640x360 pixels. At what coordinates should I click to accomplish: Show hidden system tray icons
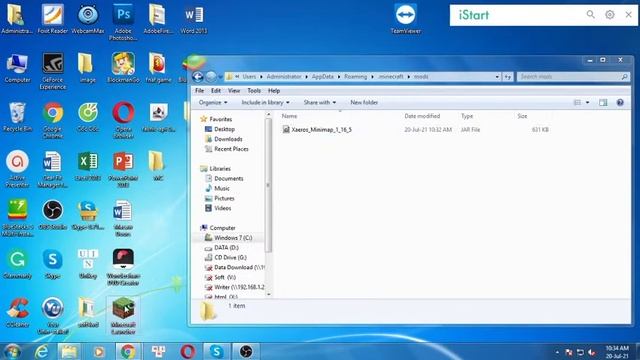point(557,352)
